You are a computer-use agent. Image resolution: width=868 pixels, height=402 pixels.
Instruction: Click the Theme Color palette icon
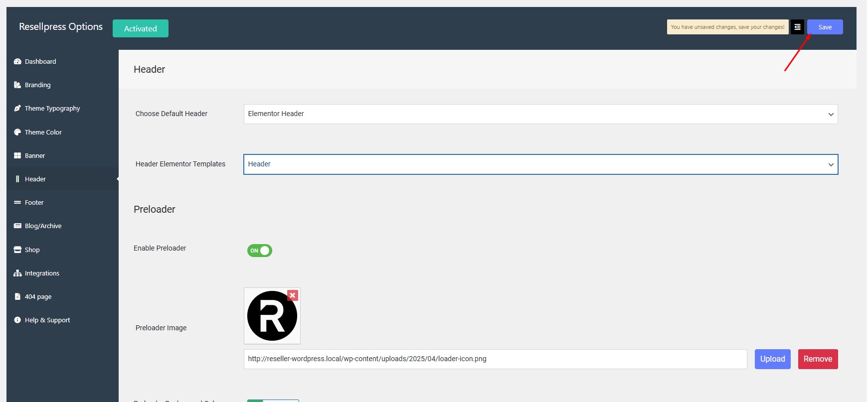point(17,133)
